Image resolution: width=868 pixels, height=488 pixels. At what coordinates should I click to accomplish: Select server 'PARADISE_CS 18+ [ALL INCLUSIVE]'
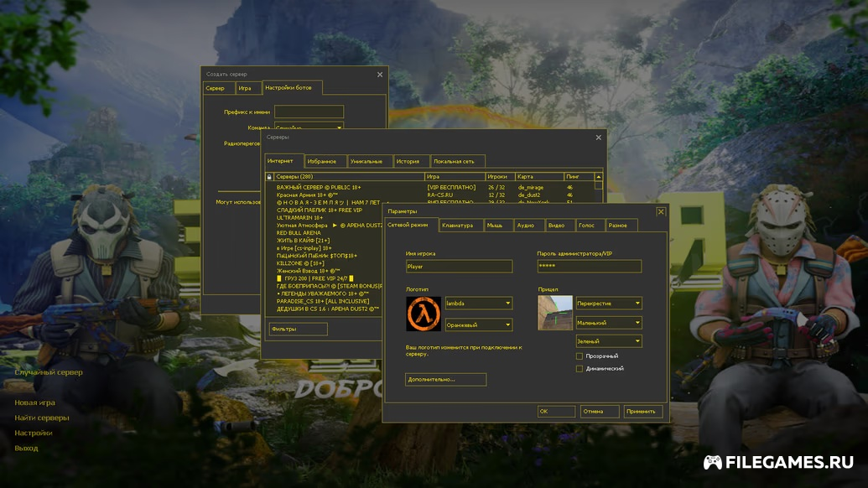(x=325, y=302)
